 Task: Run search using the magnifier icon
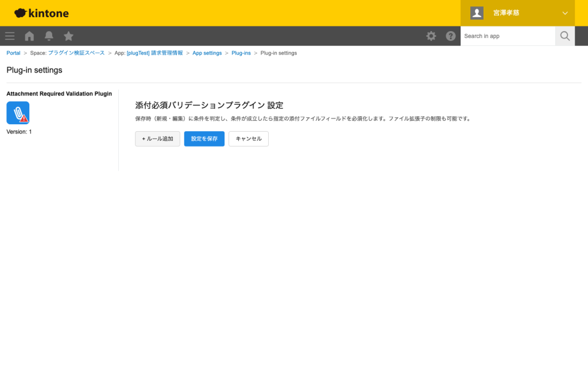coord(564,36)
